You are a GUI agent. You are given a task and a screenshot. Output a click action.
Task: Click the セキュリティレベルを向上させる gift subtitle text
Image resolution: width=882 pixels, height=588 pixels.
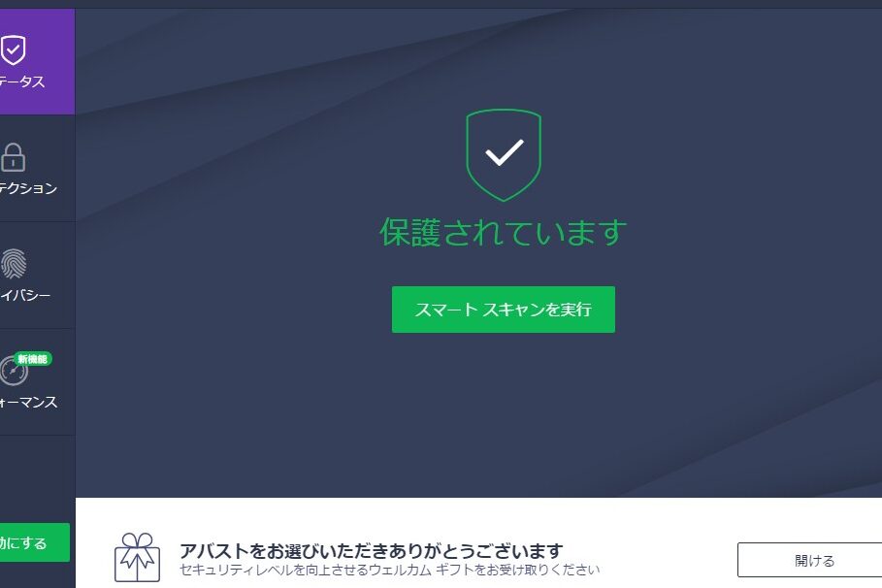coord(389,570)
